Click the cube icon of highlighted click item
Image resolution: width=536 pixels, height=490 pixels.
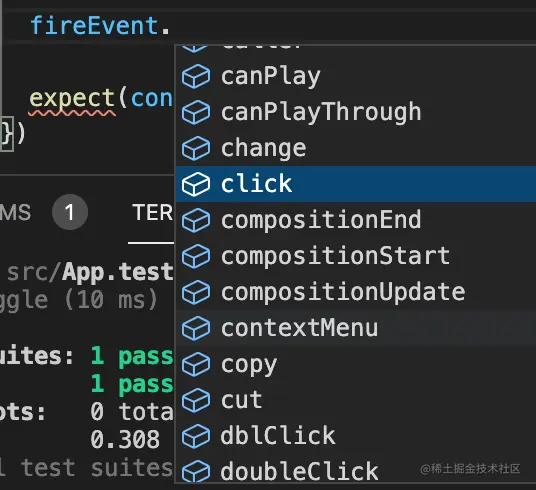[196, 184]
